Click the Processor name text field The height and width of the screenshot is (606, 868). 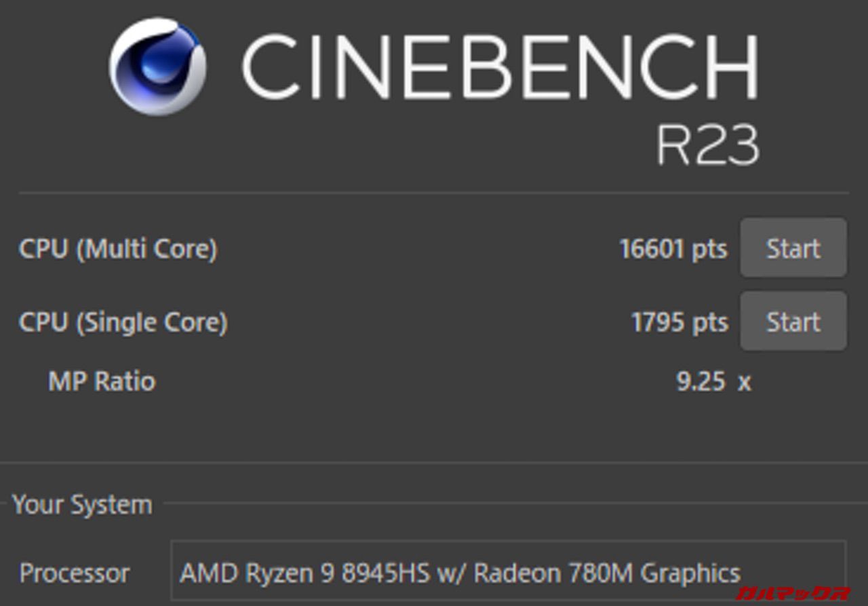point(507,573)
